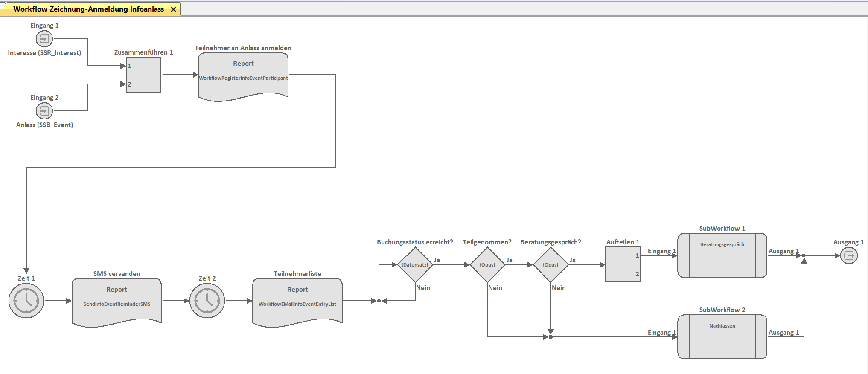Viewport: 868px width, 374px height.
Task: Click the Beratungsgespräch? label above the diamond
Action: (551, 242)
